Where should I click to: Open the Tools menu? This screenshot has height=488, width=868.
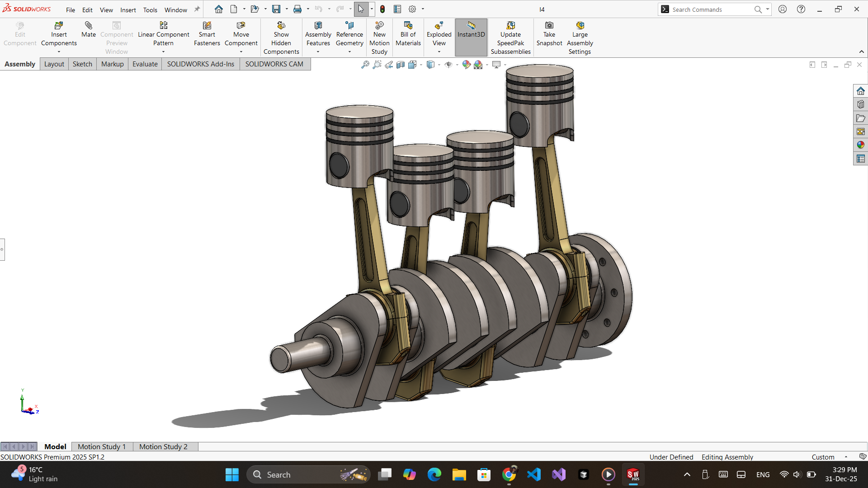150,9
